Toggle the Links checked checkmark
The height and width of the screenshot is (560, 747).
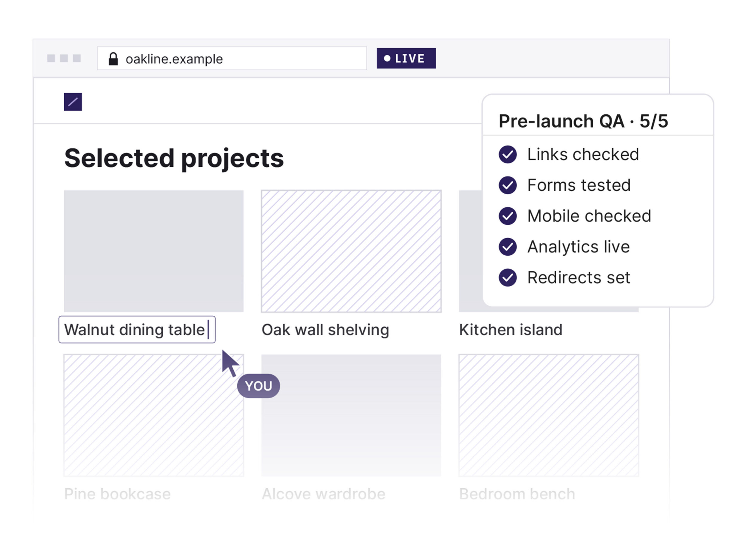[x=508, y=155]
